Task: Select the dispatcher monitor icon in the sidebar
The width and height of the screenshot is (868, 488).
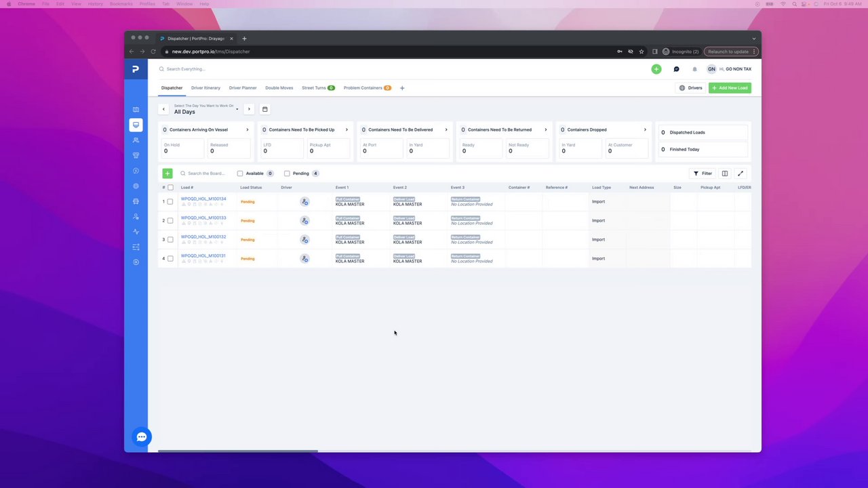Action: click(136, 125)
